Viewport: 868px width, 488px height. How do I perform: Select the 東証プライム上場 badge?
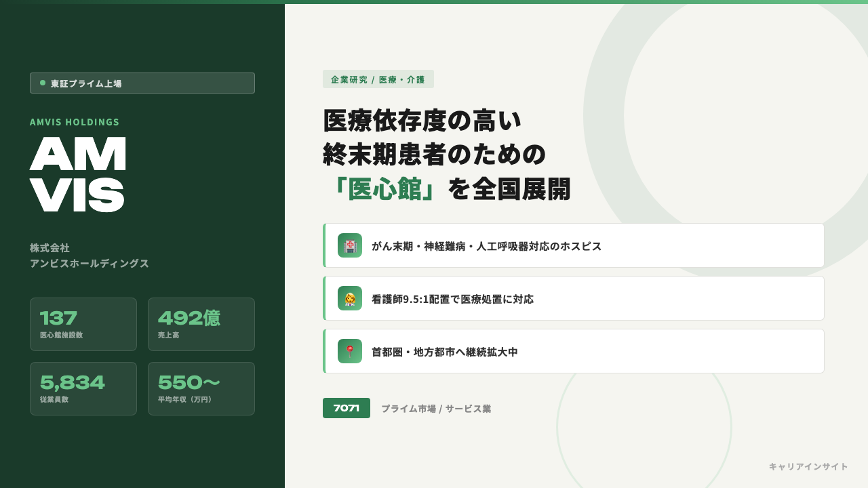click(142, 83)
